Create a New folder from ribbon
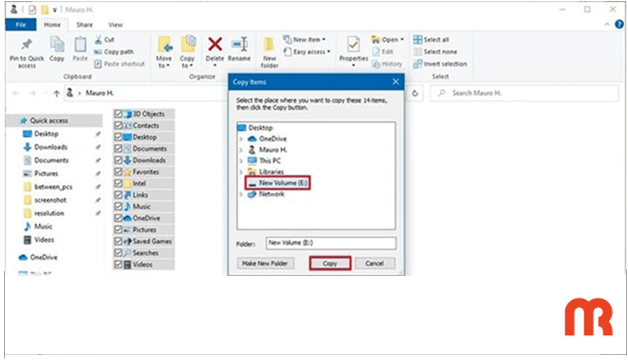 [x=270, y=52]
